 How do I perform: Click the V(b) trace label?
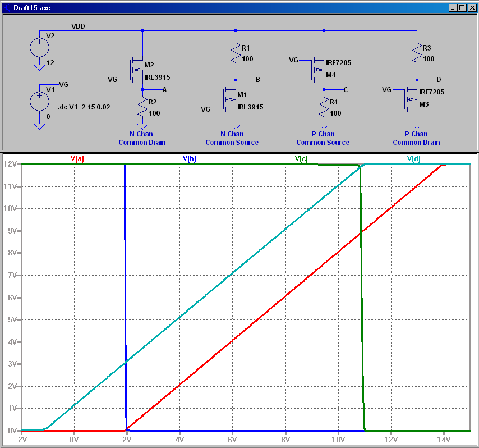pos(189,158)
